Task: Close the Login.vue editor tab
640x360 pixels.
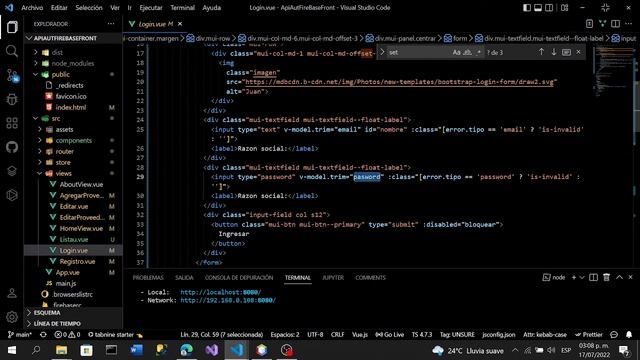Action: (x=180, y=24)
